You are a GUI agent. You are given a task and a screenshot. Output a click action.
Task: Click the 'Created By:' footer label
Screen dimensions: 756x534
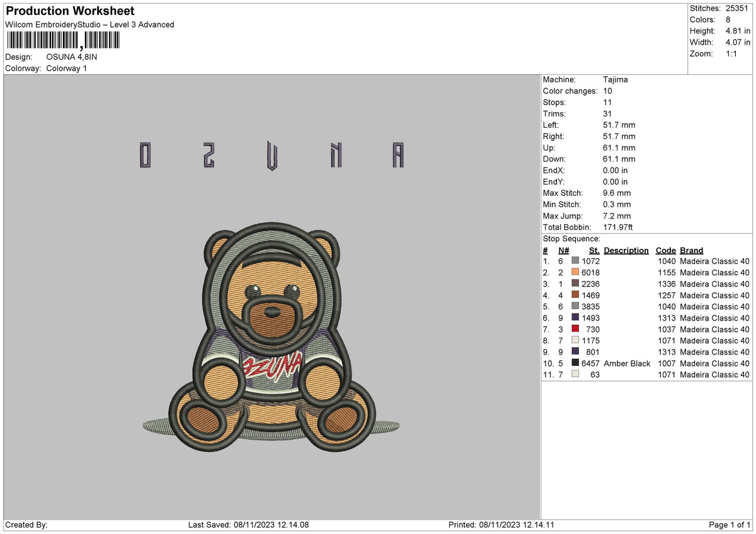(x=26, y=525)
